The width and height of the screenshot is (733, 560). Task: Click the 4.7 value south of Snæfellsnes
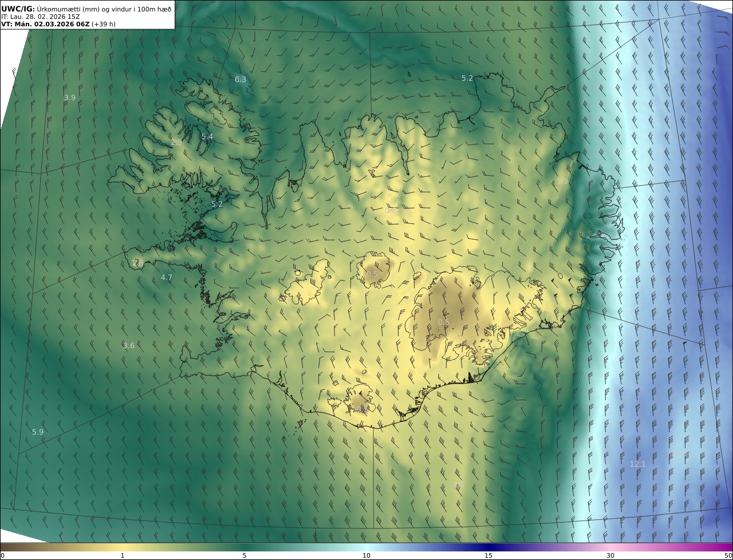click(x=166, y=277)
